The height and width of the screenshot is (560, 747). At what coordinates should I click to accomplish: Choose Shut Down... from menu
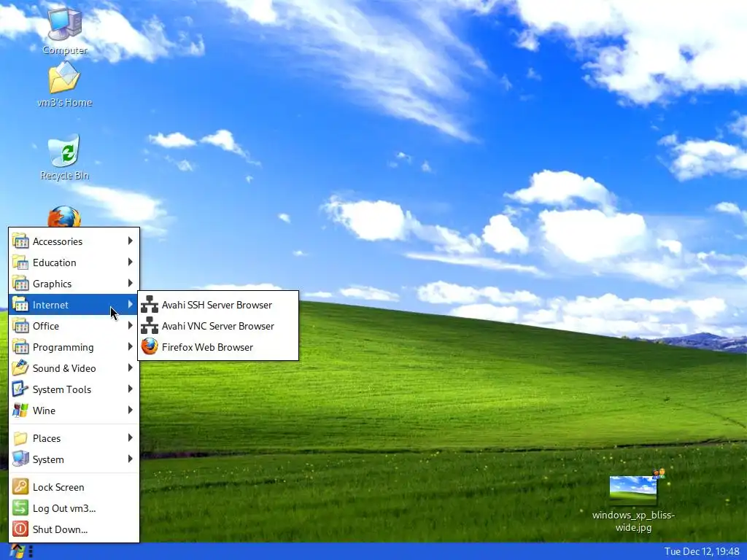point(74,529)
